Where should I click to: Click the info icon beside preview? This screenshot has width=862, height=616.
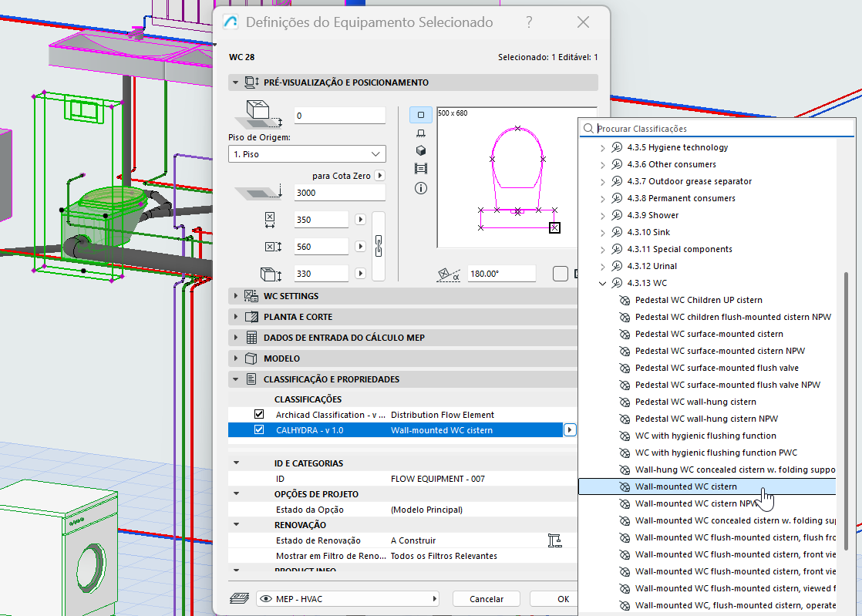(420, 188)
